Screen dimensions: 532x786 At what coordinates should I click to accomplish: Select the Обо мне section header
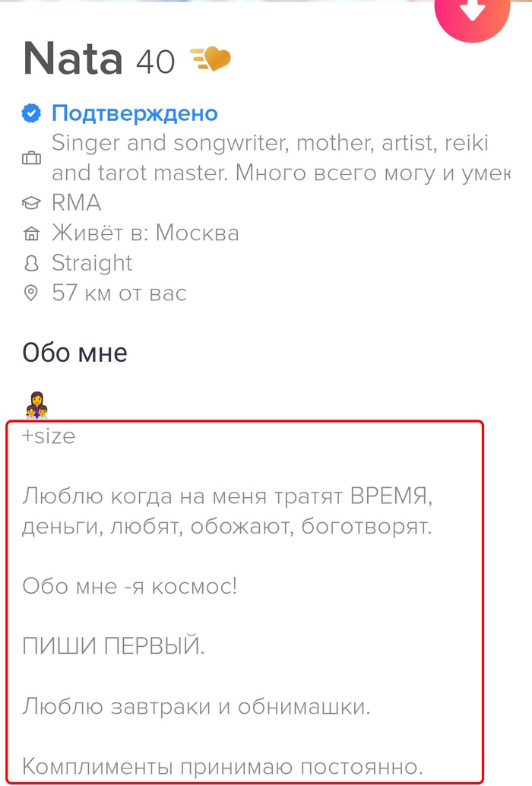(x=75, y=352)
